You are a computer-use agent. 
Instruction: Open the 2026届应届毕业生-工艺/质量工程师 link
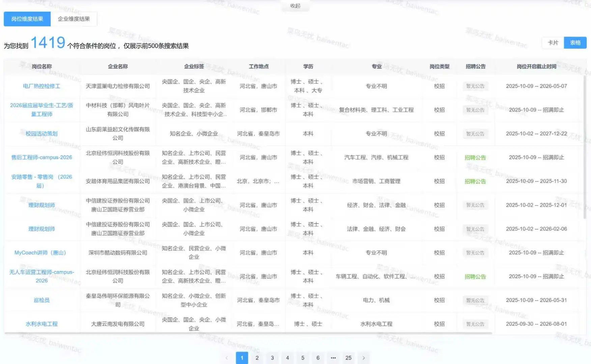coord(41,110)
